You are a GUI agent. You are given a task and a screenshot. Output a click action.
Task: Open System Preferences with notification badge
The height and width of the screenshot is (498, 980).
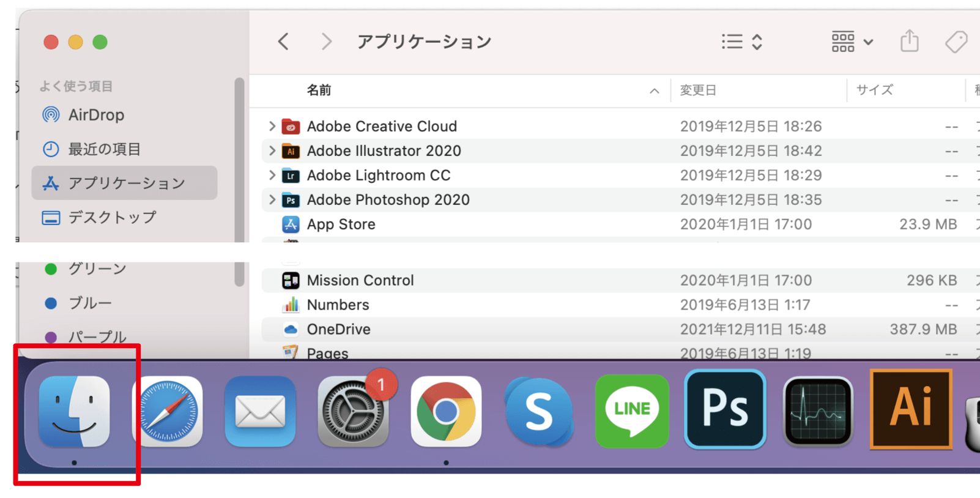point(353,412)
